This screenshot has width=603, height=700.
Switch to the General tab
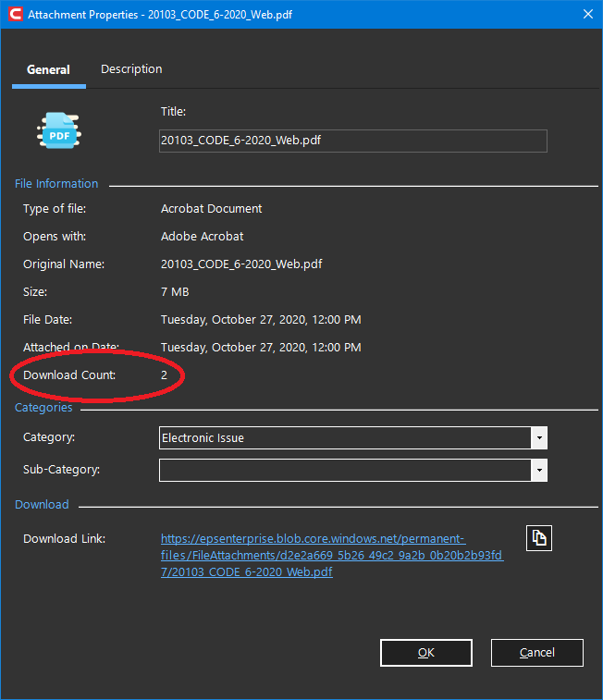[x=49, y=69]
